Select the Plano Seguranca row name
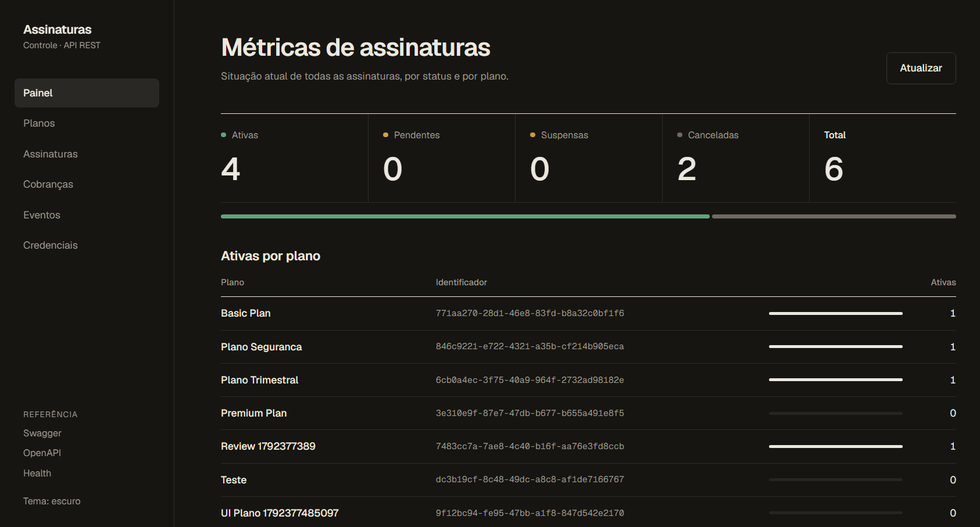The height and width of the screenshot is (527, 980). click(262, 347)
